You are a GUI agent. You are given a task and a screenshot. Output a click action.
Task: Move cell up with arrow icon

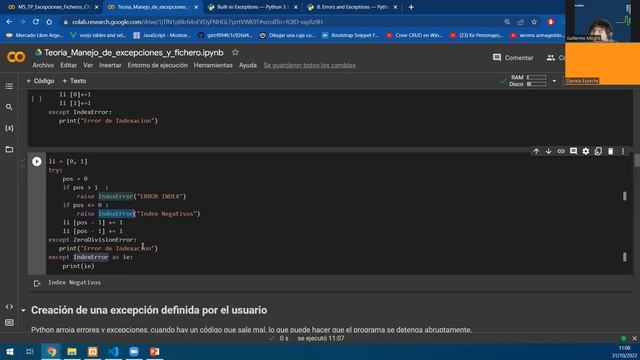(536, 151)
